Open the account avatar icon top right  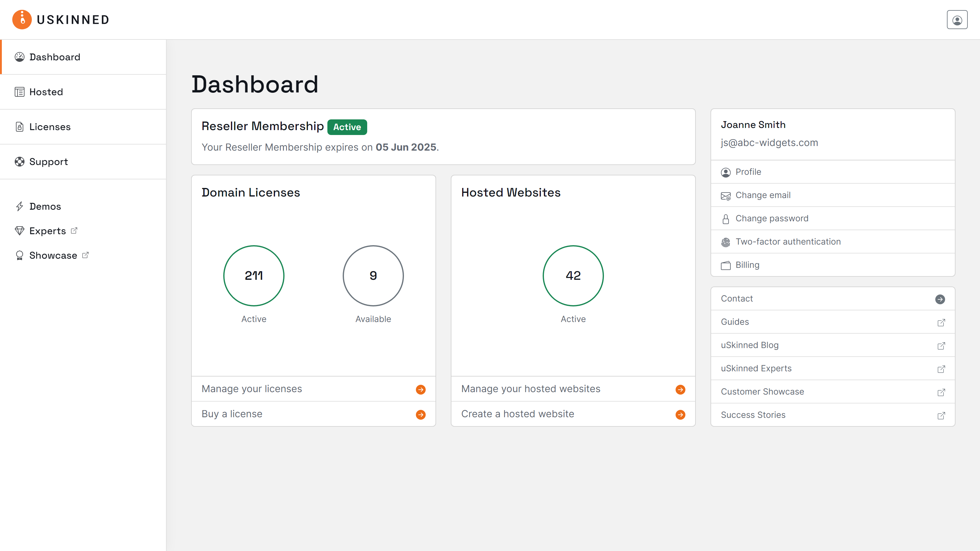(x=957, y=19)
